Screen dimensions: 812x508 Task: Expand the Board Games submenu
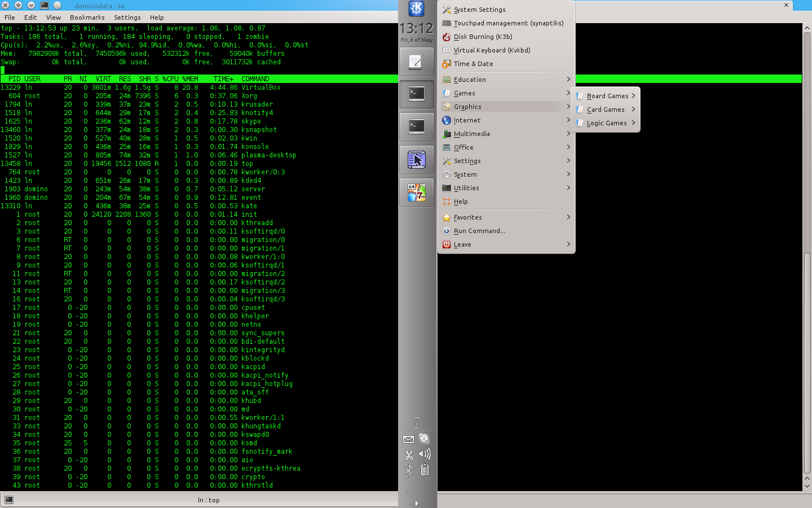(607, 96)
